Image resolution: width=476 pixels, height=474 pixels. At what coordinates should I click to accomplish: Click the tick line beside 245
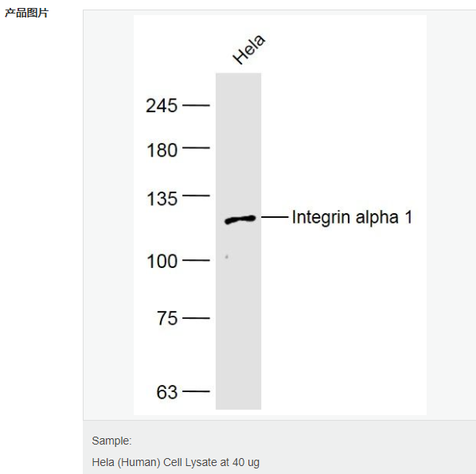[196, 105]
